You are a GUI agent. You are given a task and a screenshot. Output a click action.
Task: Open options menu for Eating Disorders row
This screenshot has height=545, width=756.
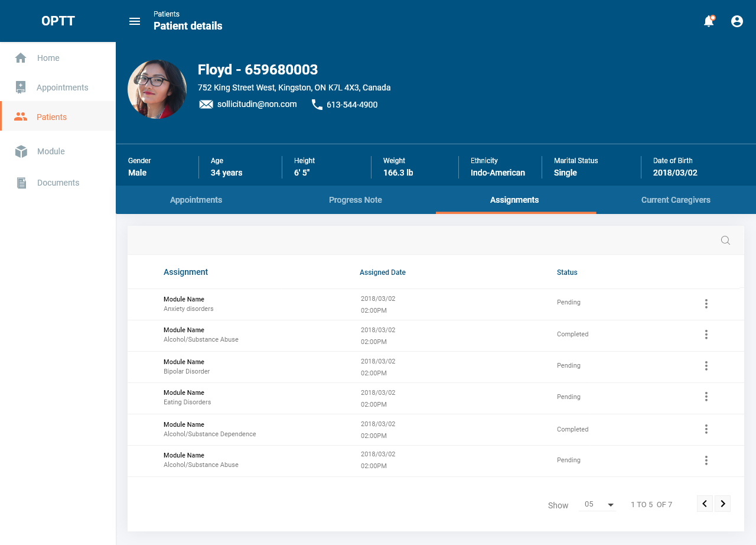pyautogui.click(x=706, y=397)
